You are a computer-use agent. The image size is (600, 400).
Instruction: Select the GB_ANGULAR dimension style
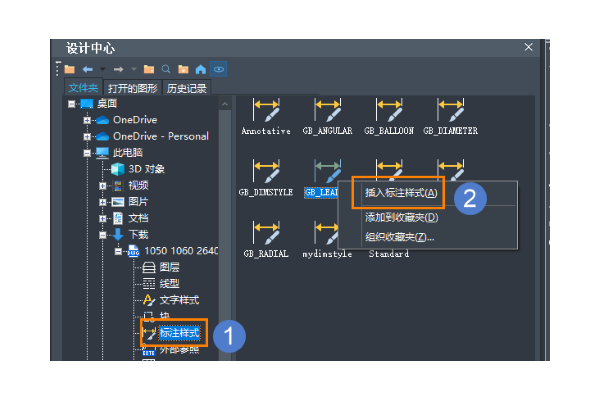click(x=328, y=116)
